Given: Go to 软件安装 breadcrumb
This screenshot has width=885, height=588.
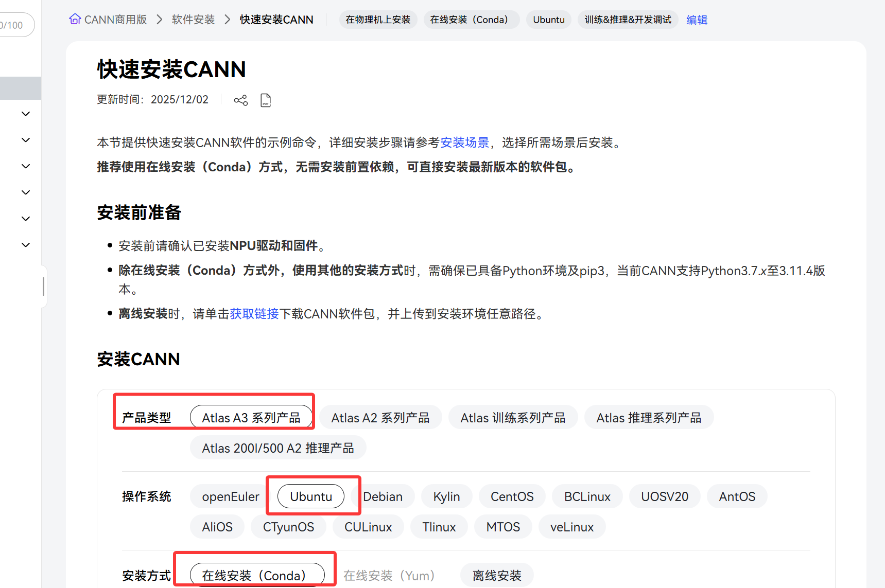Looking at the screenshot, I should point(193,20).
